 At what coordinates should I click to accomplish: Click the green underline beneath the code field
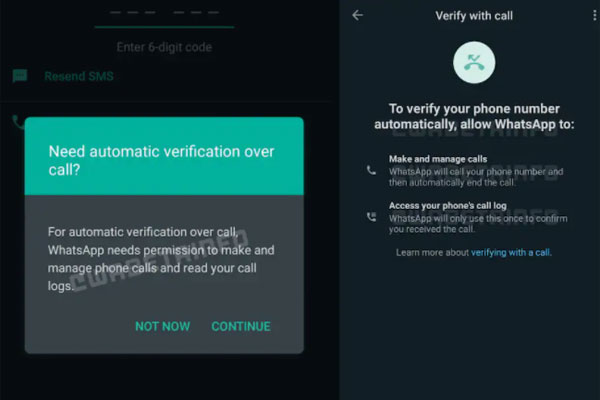(164, 27)
